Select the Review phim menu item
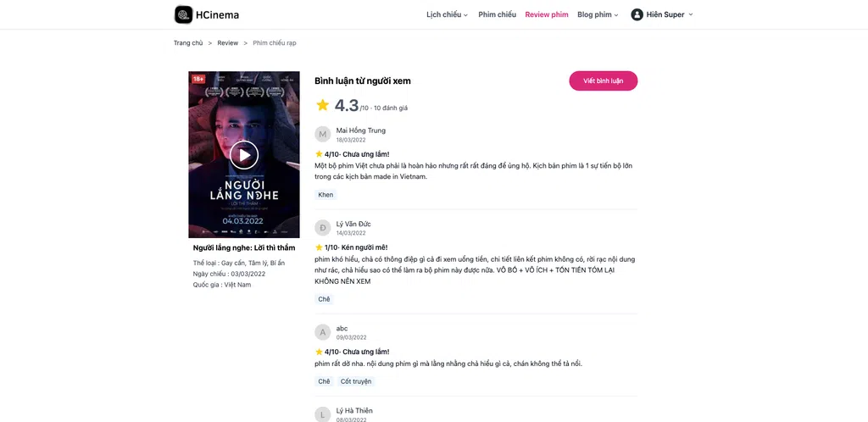The height and width of the screenshot is (422, 868). point(547,14)
